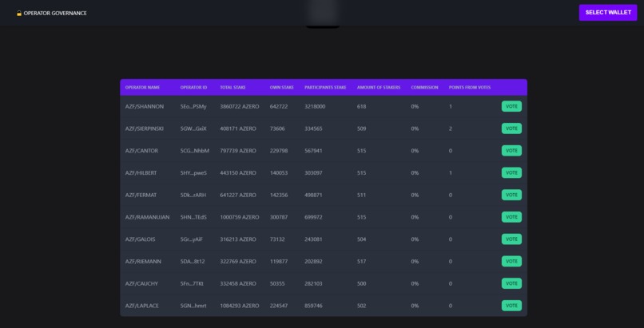Screen dimensions: 644x328
Task: Click AZF/SIERPINSKI points value 2
Action: (x=451, y=128)
